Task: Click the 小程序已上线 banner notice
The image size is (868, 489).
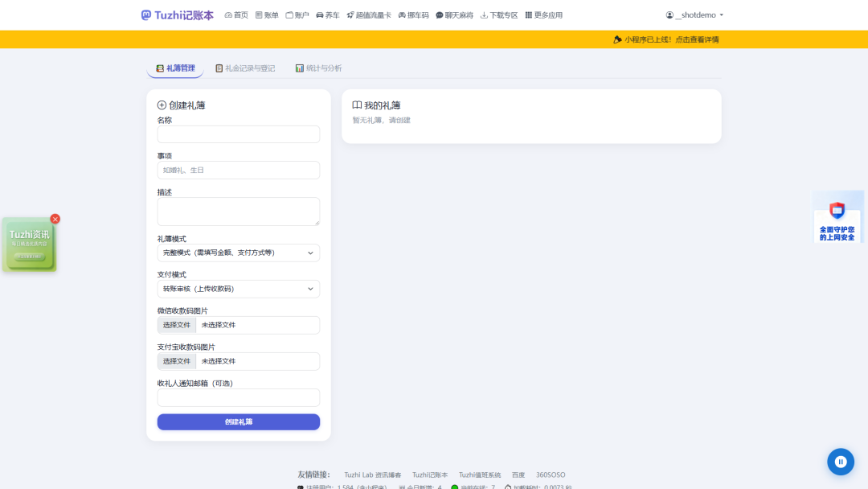Action: 666,39
